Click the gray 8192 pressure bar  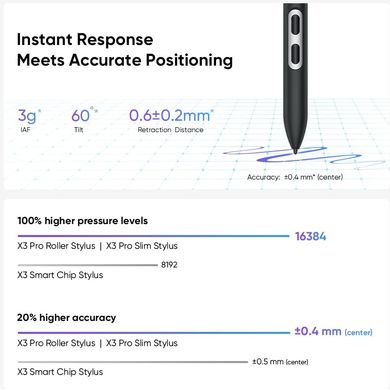click(x=87, y=265)
